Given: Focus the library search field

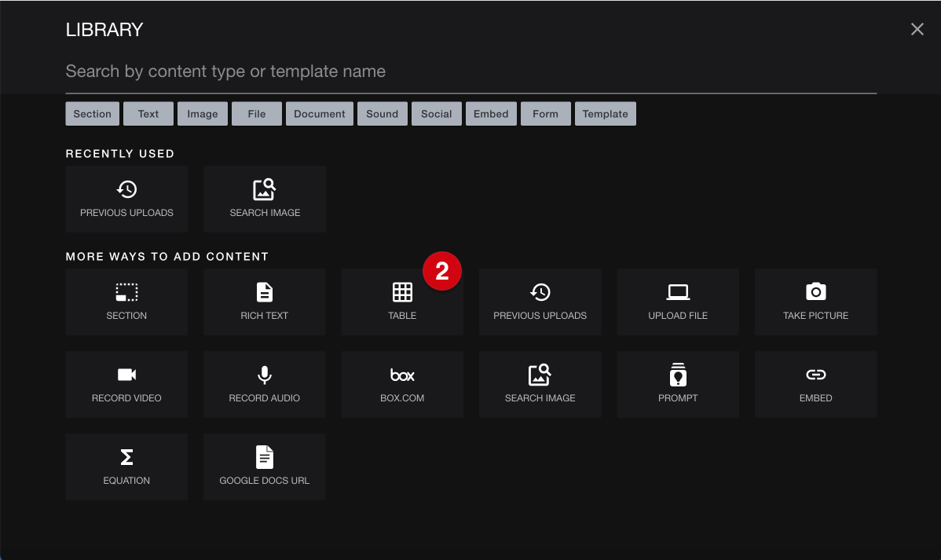Looking at the screenshot, I should (x=471, y=71).
